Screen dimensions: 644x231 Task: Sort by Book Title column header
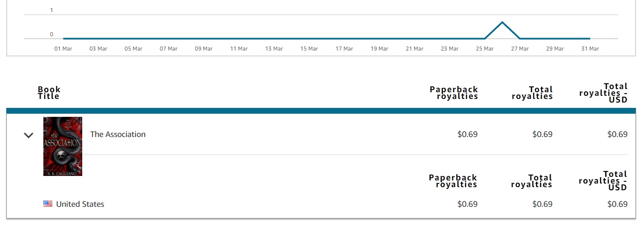(x=49, y=93)
